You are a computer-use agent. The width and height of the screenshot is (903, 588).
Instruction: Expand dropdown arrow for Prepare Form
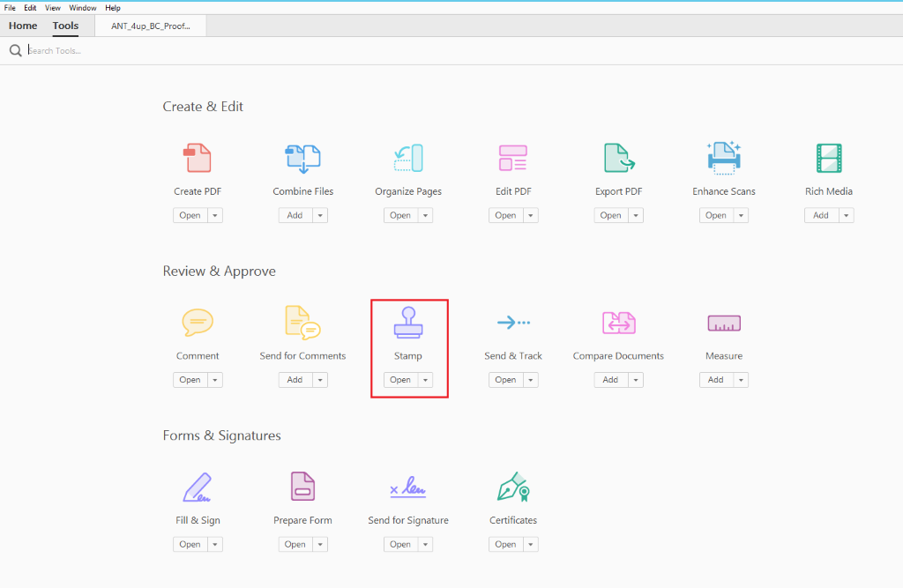click(321, 545)
